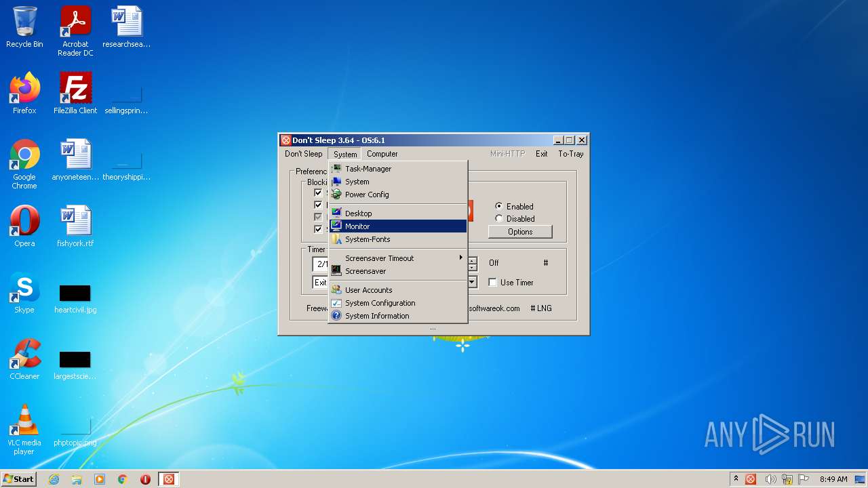This screenshot has width=868, height=488.
Task: Toggle the fourth Blocking checkbox
Action: coord(318,229)
